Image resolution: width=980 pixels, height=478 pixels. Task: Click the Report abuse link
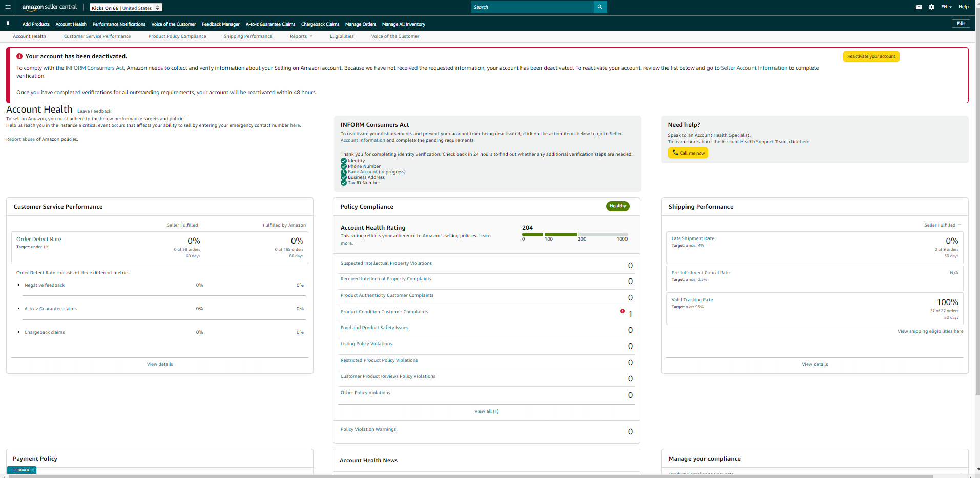(20, 139)
